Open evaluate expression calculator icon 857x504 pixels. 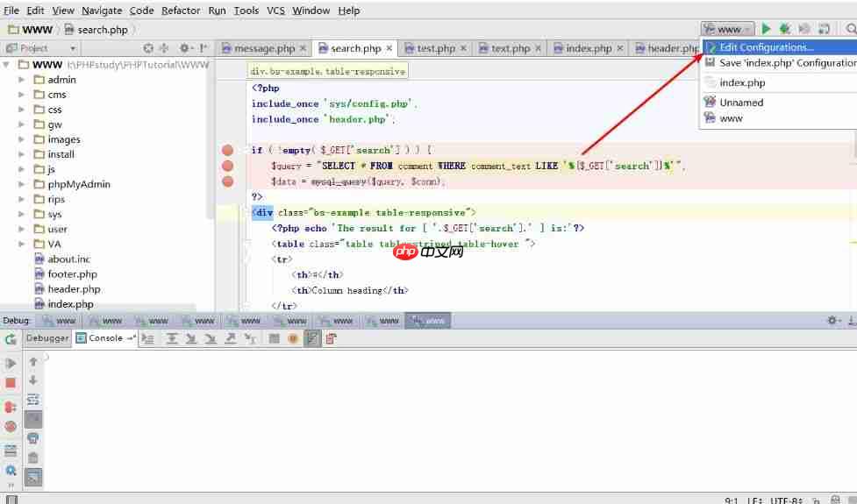click(x=274, y=338)
